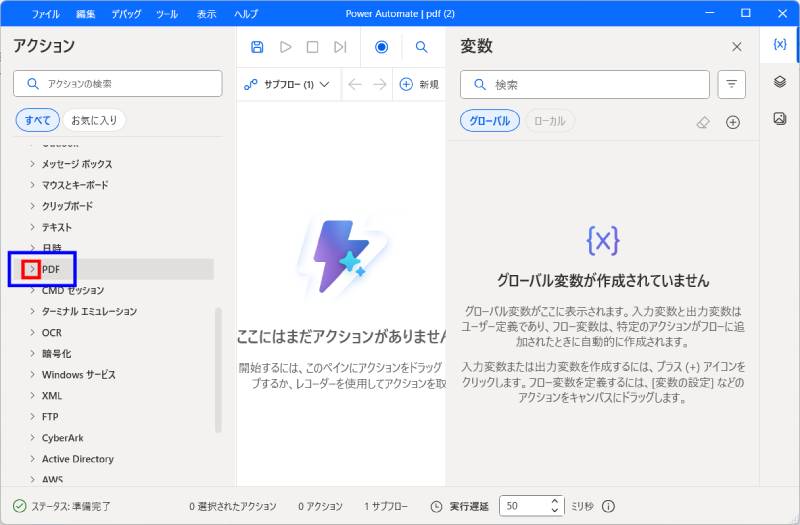Start the recorder with the record icon
Image resolution: width=800 pixels, height=525 pixels.
(381, 47)
